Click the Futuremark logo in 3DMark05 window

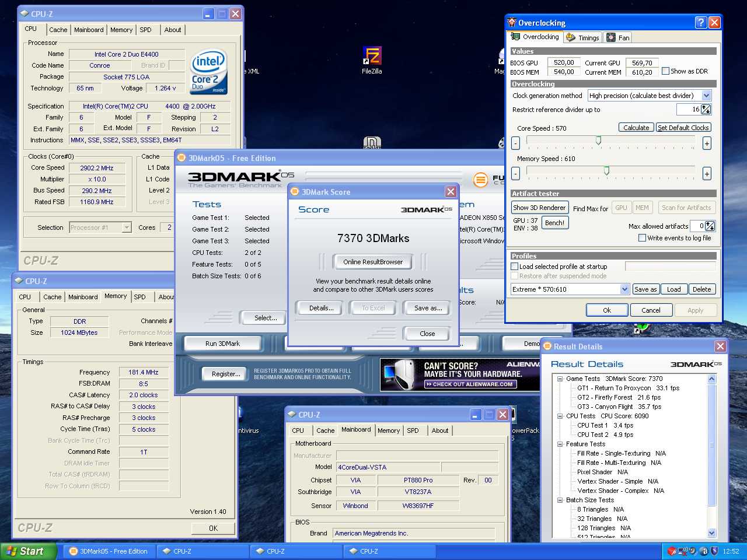click(x=480, y=179)
